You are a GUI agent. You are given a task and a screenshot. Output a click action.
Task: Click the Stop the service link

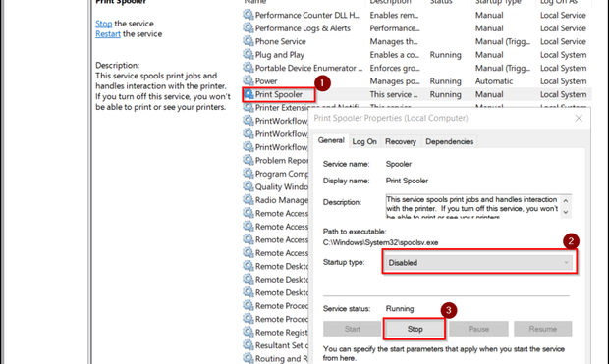click(x=104, y=24)
